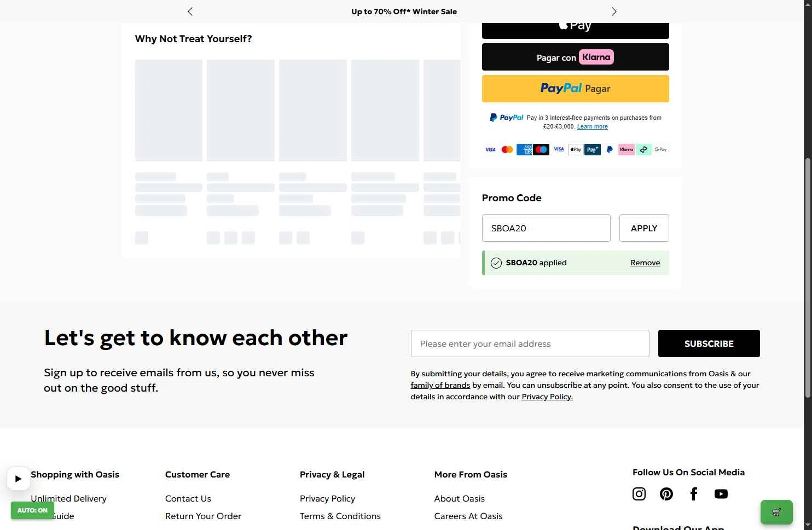Click the Up to 70% Off Winter Sale banner
Screen dimensions: 812x530
(404, 11)
